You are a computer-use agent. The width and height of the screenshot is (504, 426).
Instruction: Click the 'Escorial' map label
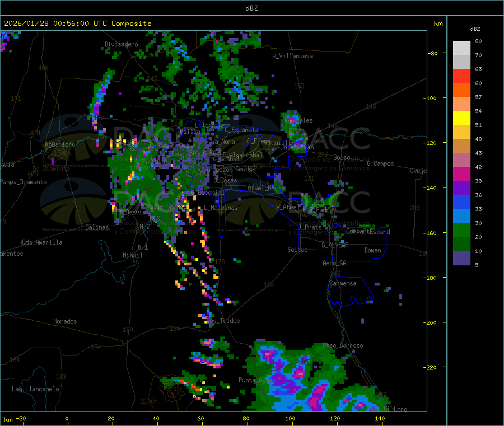click(211, 193)
